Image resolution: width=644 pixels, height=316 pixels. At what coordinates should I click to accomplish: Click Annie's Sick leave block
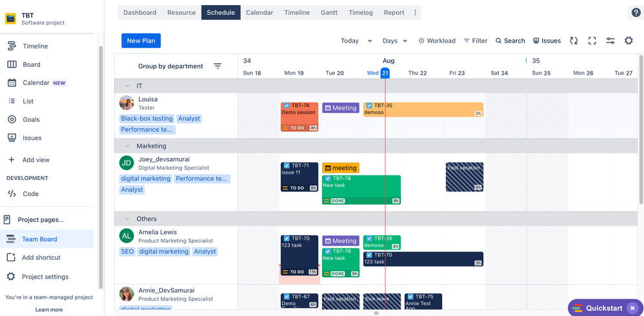tap(382, 302)
